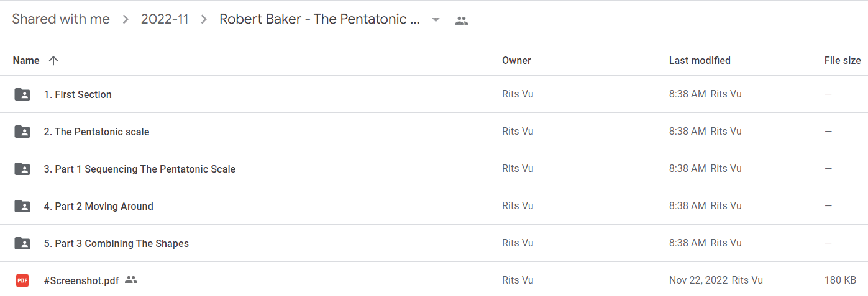Viewport: 868px width, 296px height.
Task: Reverse sort order with the Name arrow
Action: tap(53, 60)
